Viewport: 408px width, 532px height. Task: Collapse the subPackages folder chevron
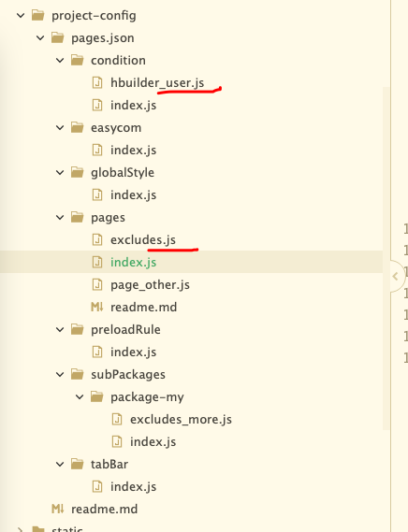(x=60, y=375)
